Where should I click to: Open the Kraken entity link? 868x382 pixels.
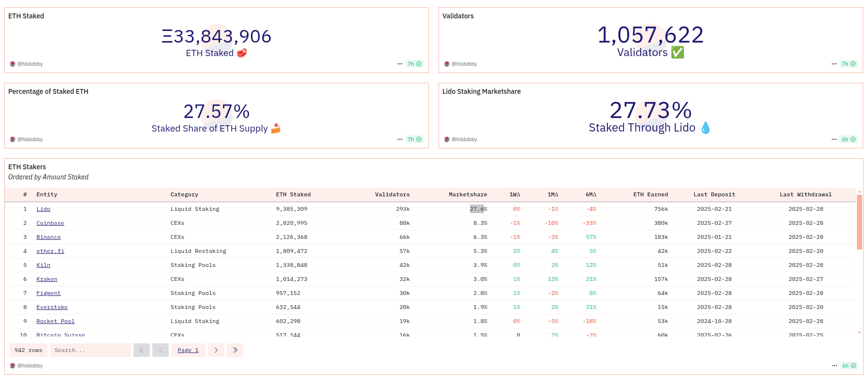47,279
